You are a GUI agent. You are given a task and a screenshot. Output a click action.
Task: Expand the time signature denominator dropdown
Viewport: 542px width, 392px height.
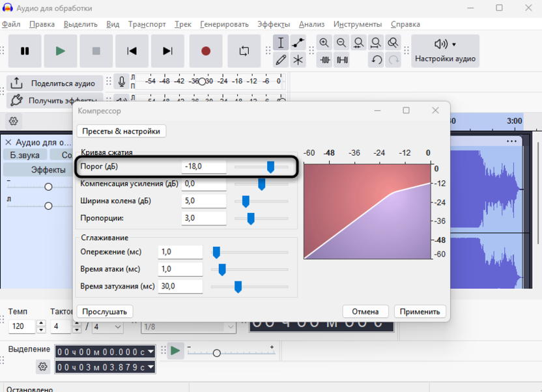point(108,326)
